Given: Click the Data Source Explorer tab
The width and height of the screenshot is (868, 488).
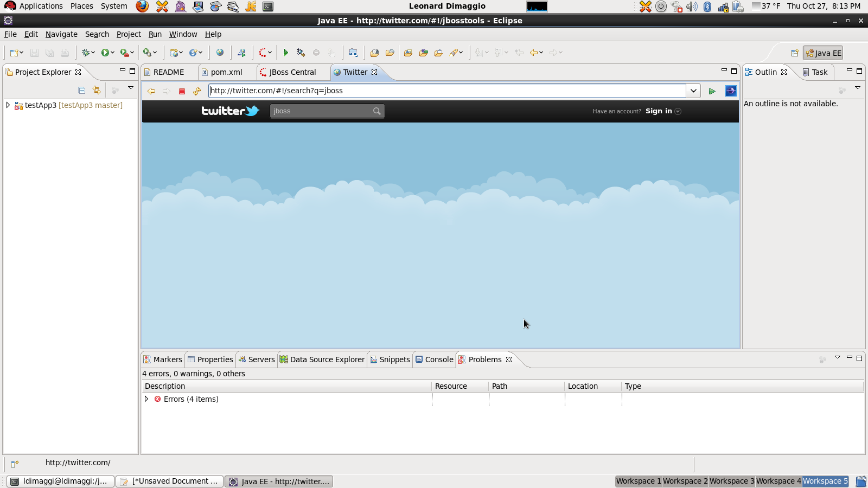Looking at the screenshot, I should click(x=322, y=359).
